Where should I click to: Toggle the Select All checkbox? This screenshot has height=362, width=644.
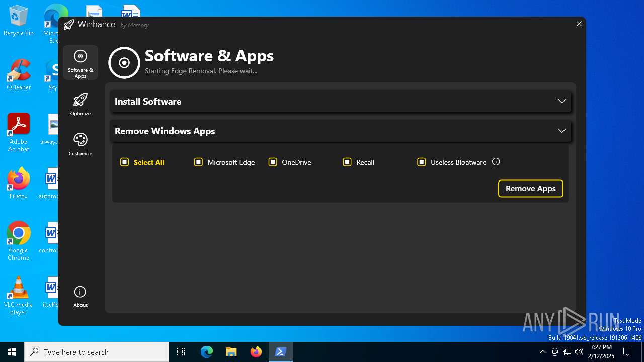pyautogui.click(x=125, y=162)
